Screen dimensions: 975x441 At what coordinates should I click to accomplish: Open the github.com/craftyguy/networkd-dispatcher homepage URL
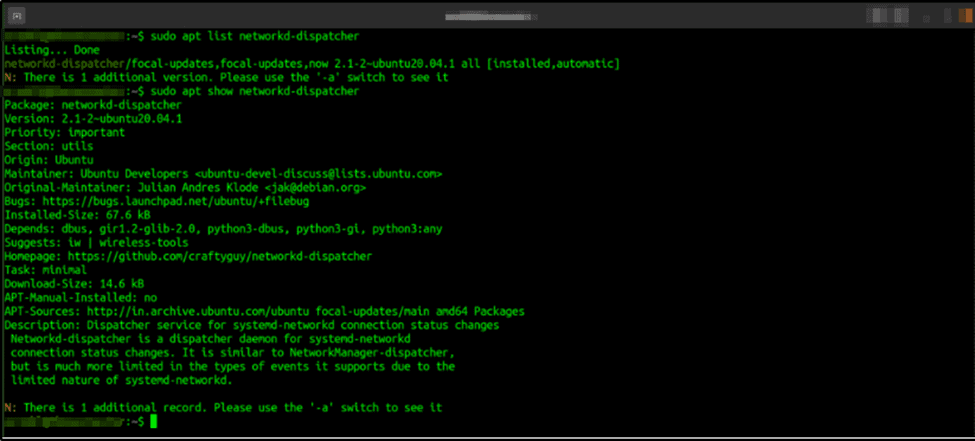pos(220,256)
